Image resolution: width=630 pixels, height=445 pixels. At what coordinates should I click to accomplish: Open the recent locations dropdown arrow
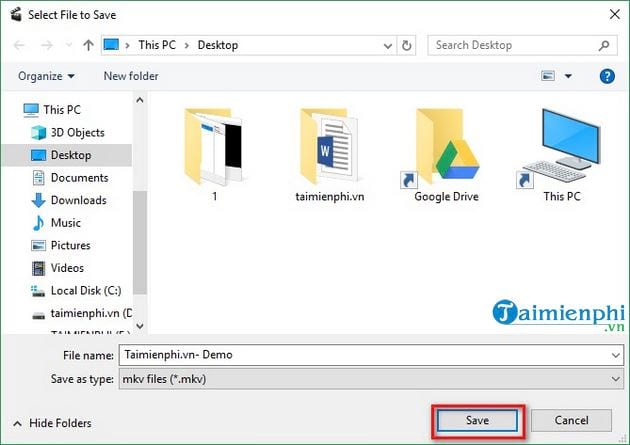click(x=69, y=45)
